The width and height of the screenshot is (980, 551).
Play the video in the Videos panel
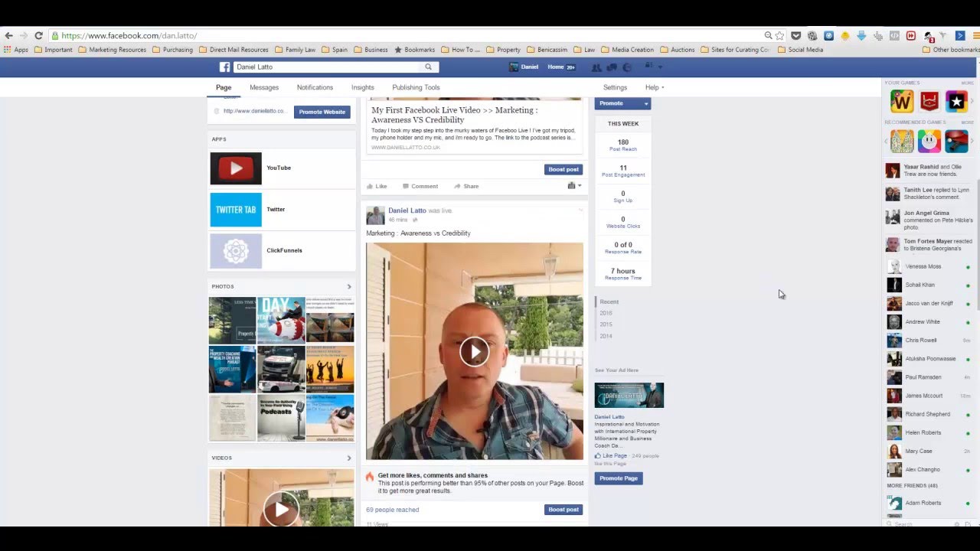(281, 510)
